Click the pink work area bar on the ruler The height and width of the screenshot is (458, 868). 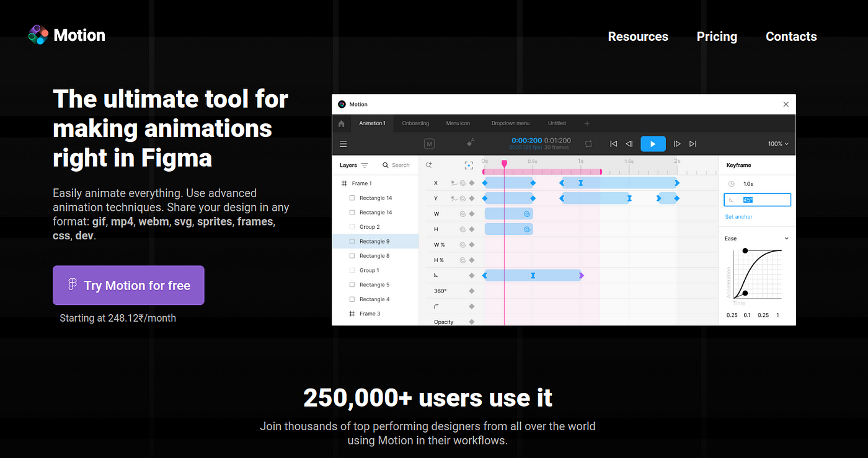coord(542,172)
